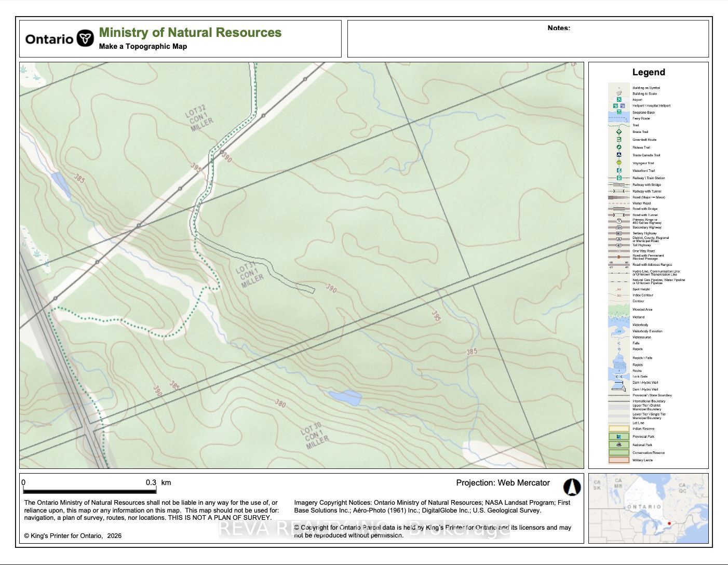The height and width of the screenshot is (565, 728).
Task: Click the Seaplane Base legend icon
Action: point(619,112)
